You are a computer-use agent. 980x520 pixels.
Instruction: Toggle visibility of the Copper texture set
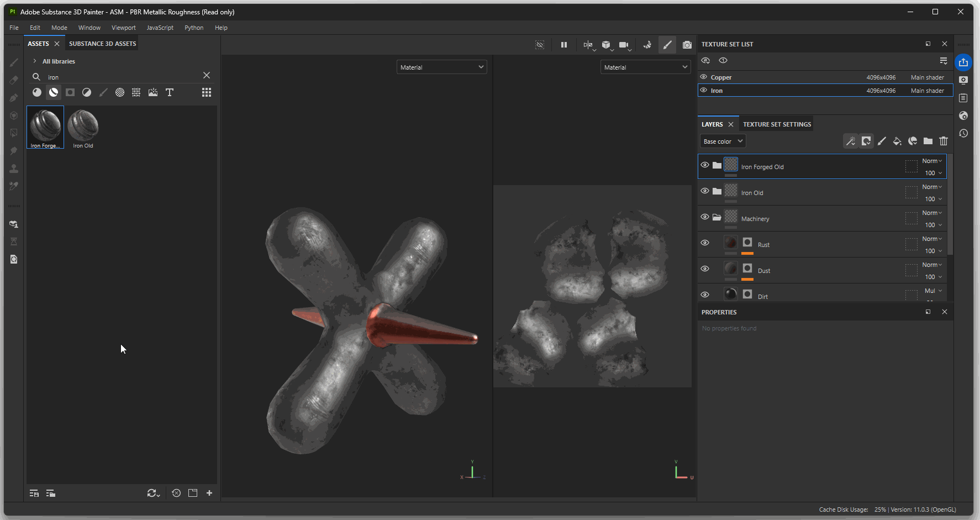click(704, 77)
